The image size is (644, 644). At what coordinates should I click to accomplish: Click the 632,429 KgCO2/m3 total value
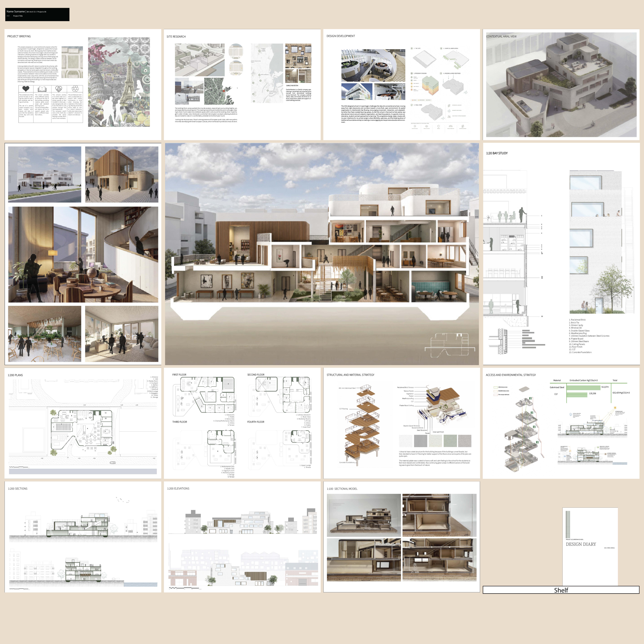[x=621, y=393]
